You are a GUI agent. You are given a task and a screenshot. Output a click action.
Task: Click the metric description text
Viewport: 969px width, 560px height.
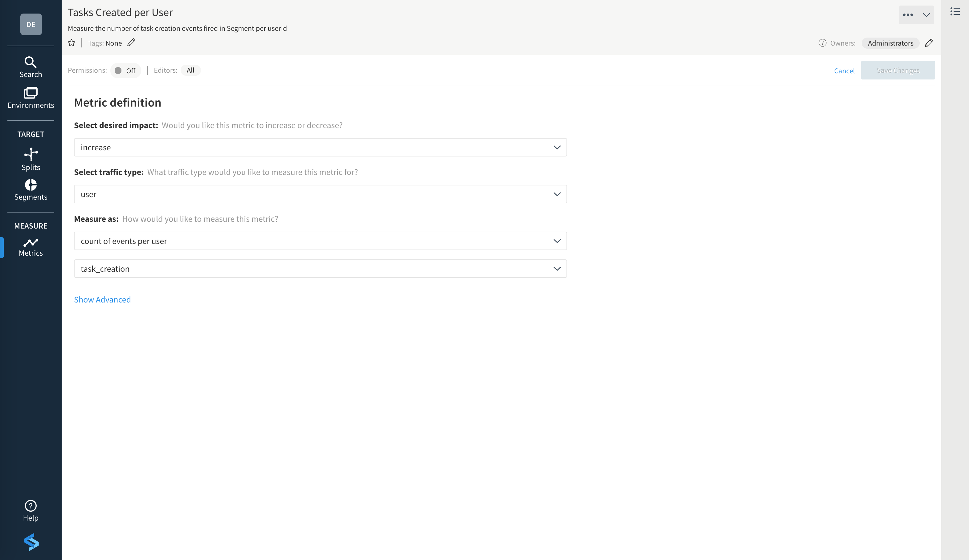(177, 28)
